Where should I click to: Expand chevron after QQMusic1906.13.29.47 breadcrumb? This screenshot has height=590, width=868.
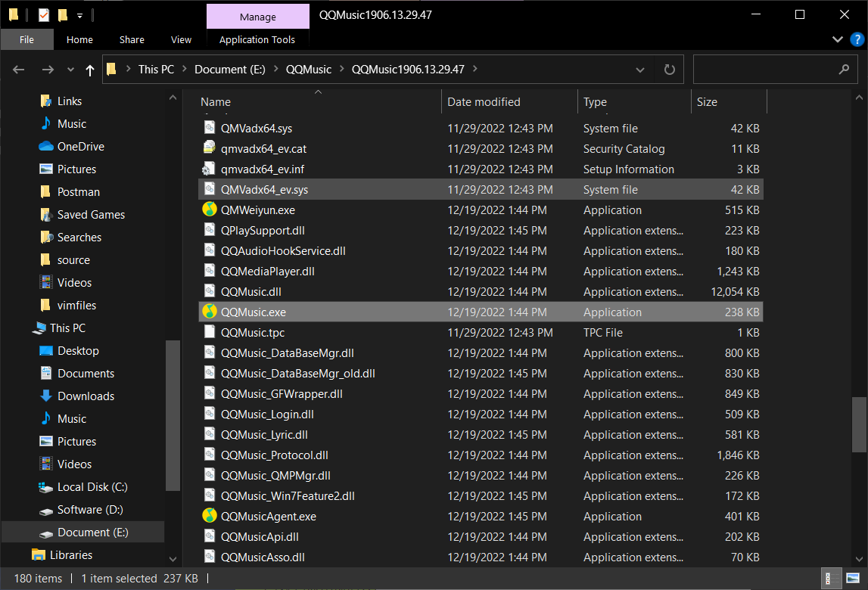point(475,69)
